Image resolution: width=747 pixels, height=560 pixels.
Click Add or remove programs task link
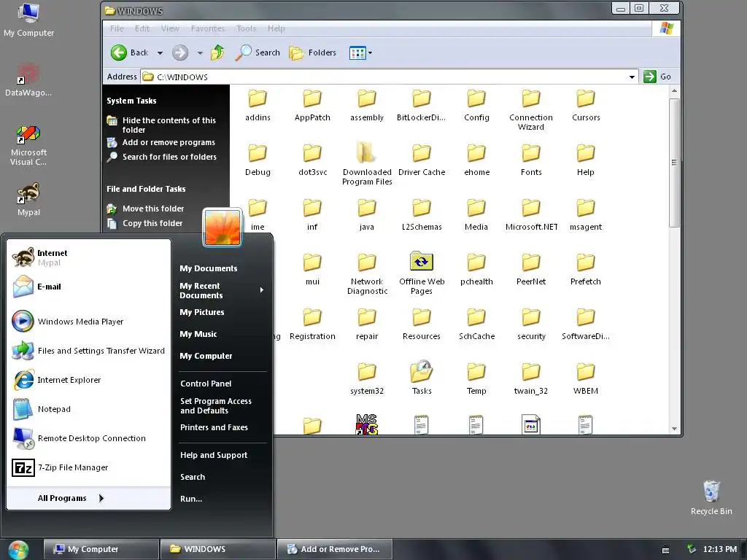[x=161, y=142]
